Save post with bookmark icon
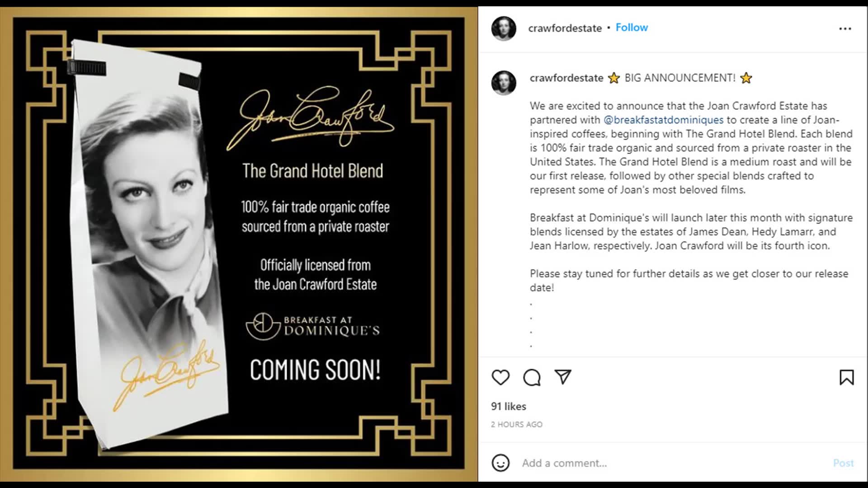The image size is (868, 488). pyautogui.click(x=846, y=377)
